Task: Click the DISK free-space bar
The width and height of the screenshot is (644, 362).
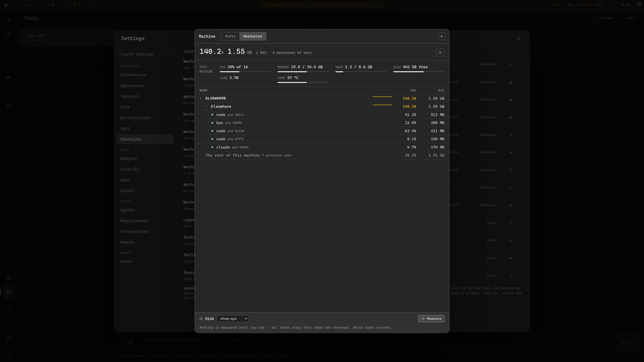Action: click(x=419, y=72)
